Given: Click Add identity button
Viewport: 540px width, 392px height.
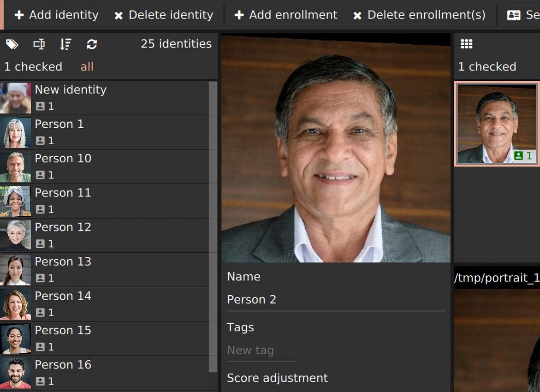Looking at the screenshot, I should 56,15.
